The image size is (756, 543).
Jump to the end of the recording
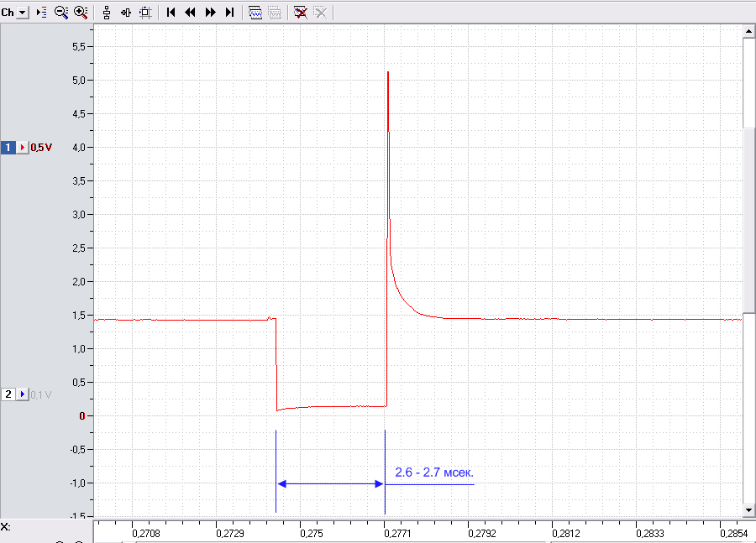pyautogui.click(x=229, y=13)
